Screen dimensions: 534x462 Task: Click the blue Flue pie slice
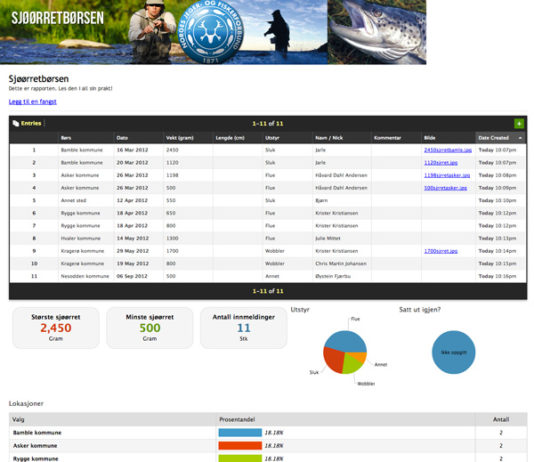[346, 341]
